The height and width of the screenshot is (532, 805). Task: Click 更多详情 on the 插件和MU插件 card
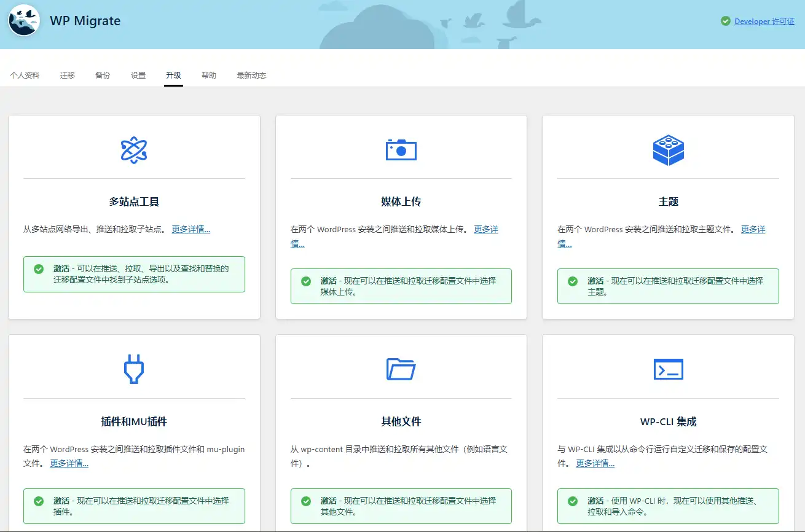pyautogui.click(x=69, y=463)
